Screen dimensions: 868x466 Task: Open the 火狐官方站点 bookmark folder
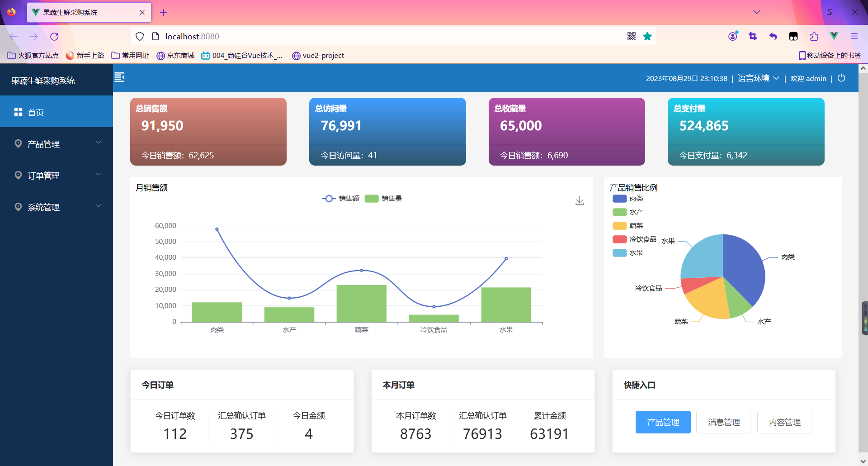tap(33, 55)
